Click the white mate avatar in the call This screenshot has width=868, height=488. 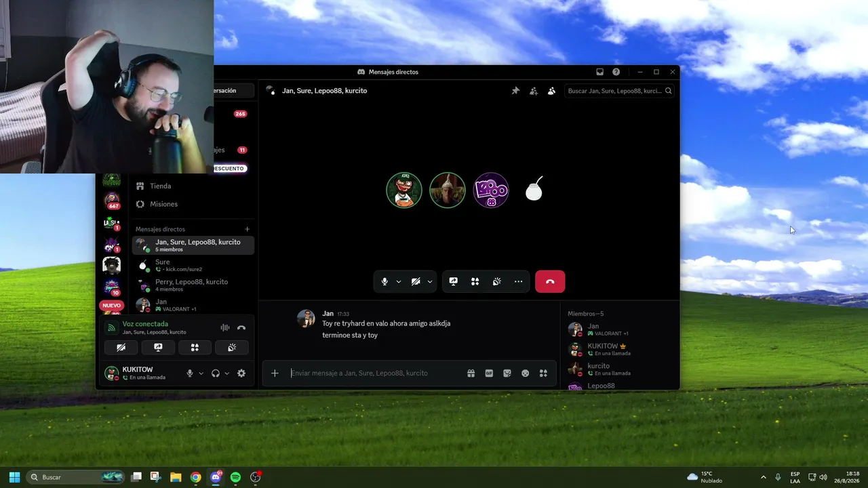point(534,190)
